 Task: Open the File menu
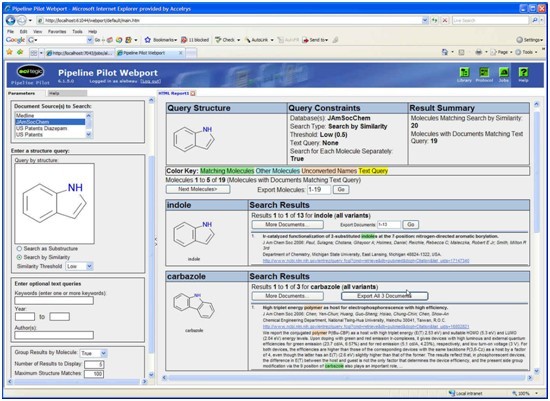coord(11,31)
